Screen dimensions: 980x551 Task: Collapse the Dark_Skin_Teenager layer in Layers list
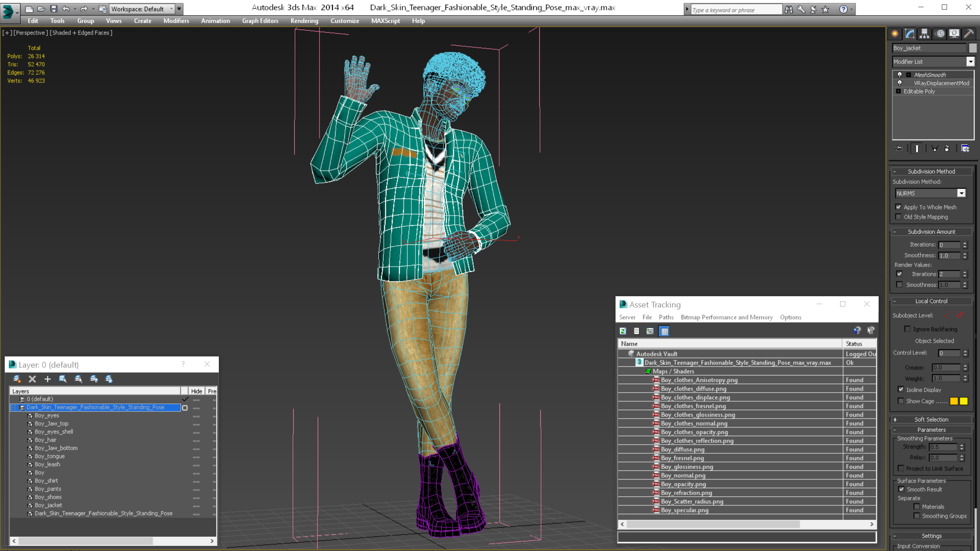coord(14,407)
